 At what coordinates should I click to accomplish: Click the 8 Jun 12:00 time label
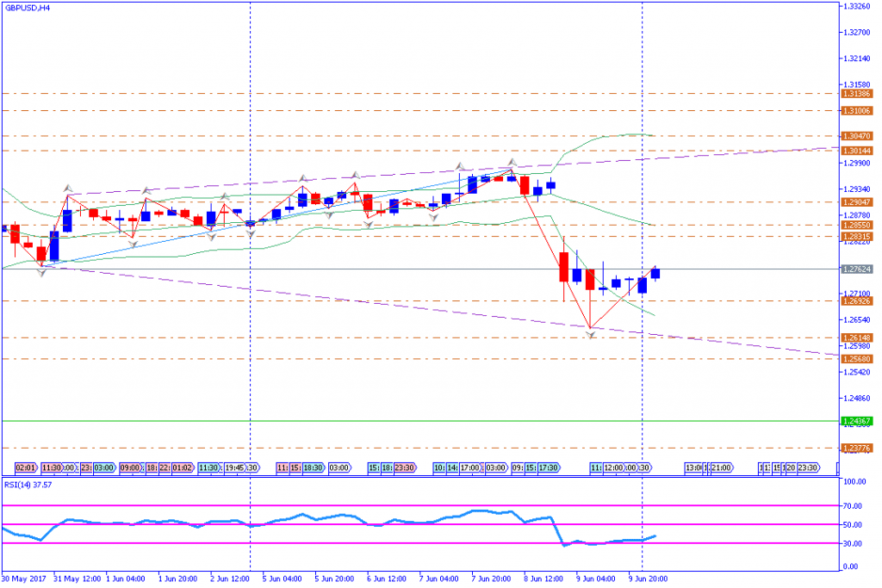(543, 579)
